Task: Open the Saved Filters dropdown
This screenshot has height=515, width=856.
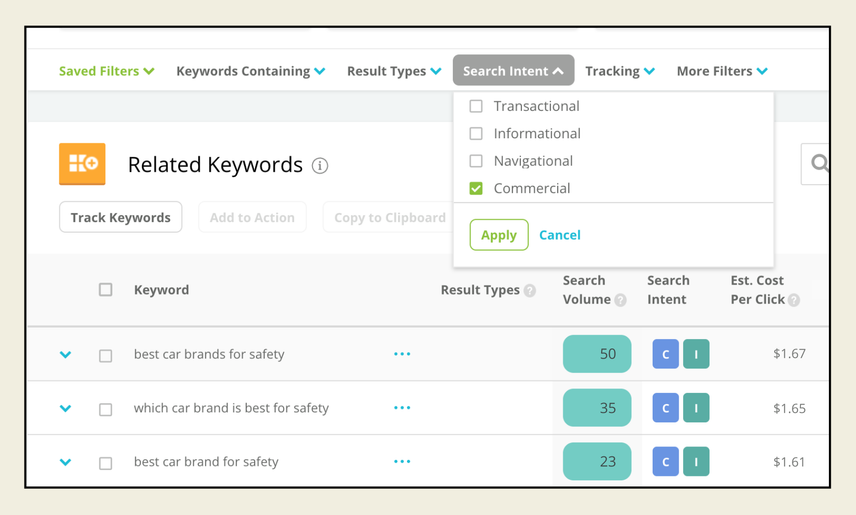Action: (106, 71)
